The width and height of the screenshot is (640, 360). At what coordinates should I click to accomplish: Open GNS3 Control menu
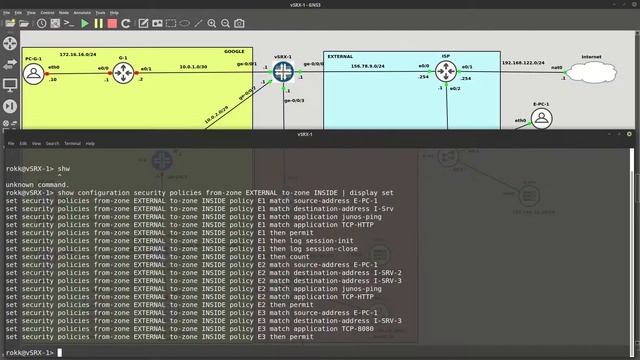click(47, 13)
